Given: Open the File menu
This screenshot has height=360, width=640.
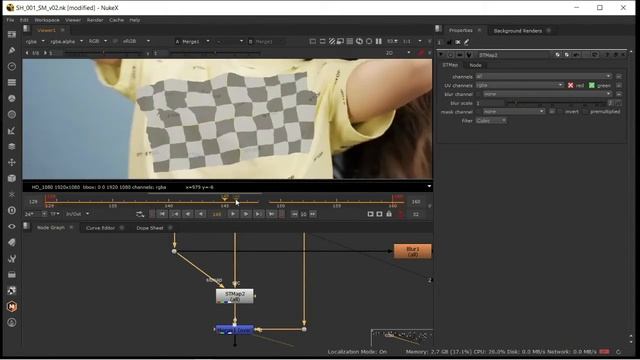Looking at the screenshot, I should [10, 20].
